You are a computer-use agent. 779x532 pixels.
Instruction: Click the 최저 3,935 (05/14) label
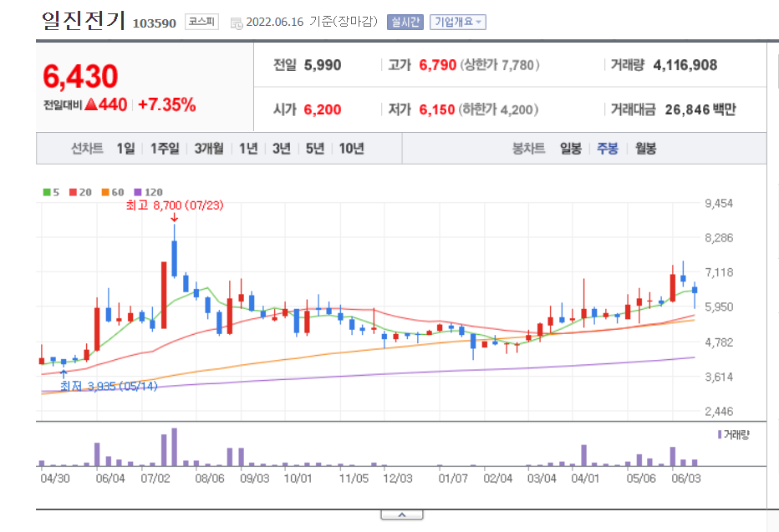(109, 386)
